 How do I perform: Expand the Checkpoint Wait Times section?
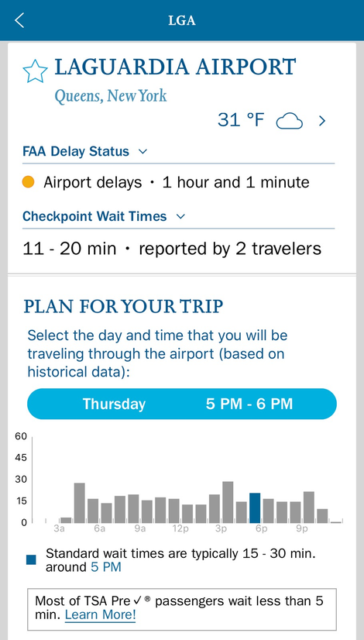tap(104, 216)
